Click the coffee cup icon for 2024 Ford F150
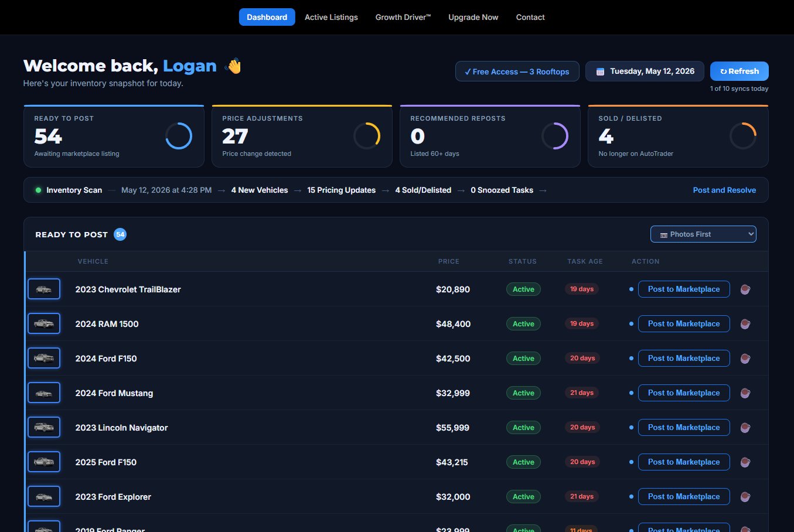 (745, 359)
